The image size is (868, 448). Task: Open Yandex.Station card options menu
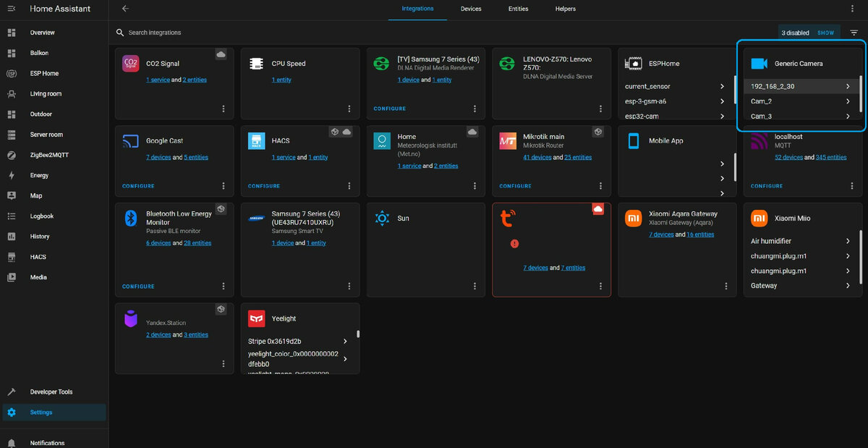point(223,364)
